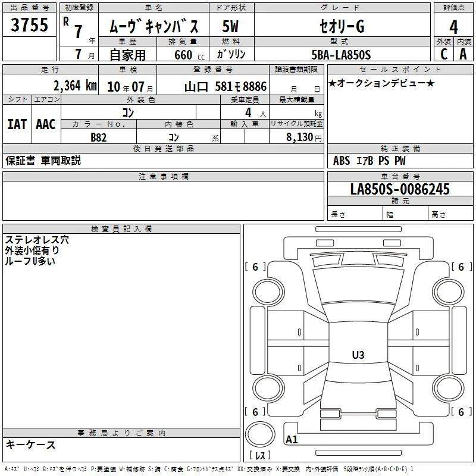The image size is (476, 476).
Task: Select car name ムーヴキャンバス
Action: [x=154, y=26]
